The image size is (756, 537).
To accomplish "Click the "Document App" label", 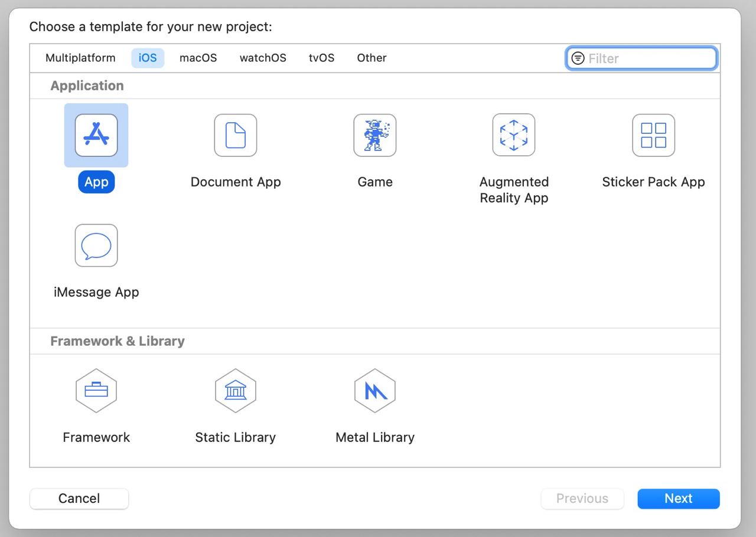I will coord(236,182).
